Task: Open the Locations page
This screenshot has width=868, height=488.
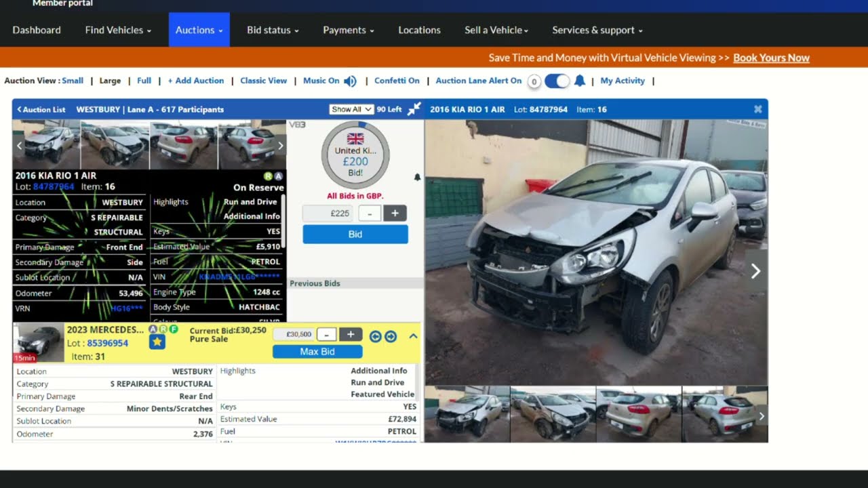Action: point(420,30)
